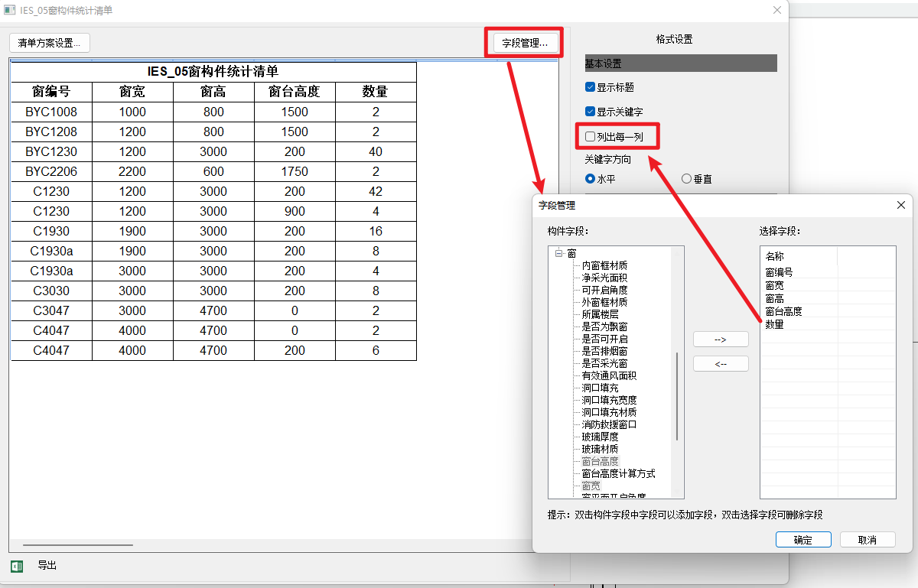Click 窗台高度 in 选择字段 list
This screenshot has height=588, width=918.
click(783, 311)
